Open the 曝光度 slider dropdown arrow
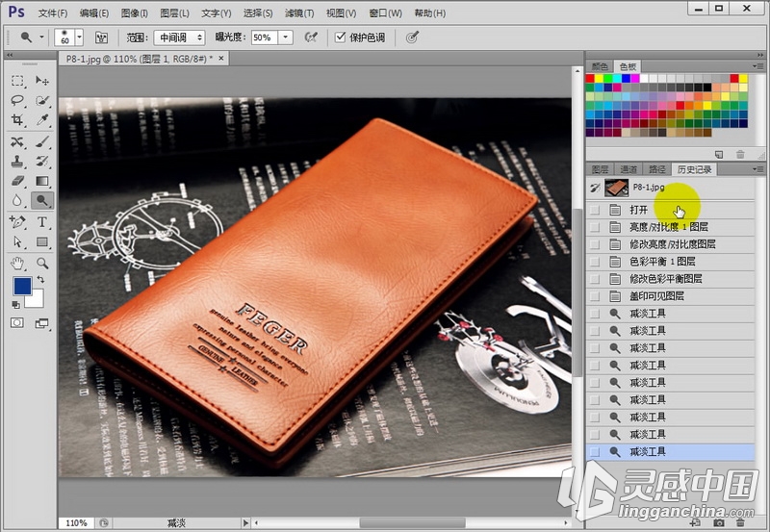Screen dimensions: 770x532 (x=286, y=38)
